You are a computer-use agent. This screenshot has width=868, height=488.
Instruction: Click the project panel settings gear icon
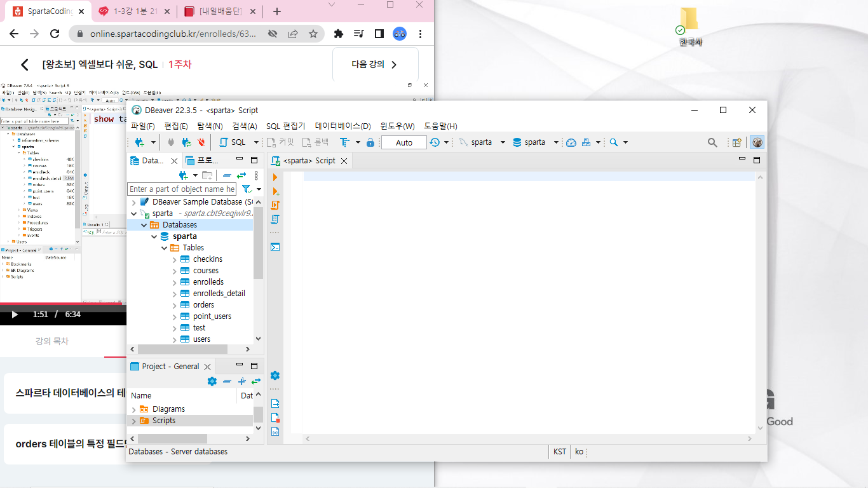coord(212,381)
